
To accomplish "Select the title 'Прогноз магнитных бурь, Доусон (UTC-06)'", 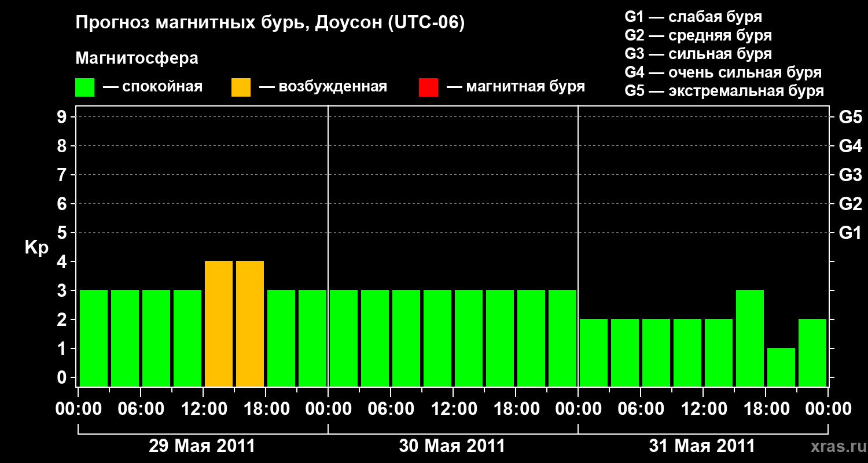I will [270, 23].
